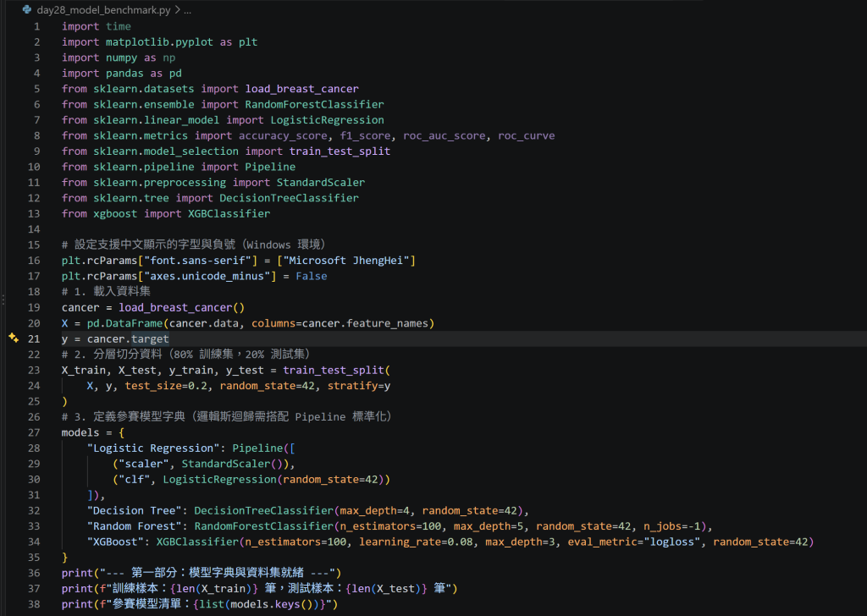Click "accuracy_score" in the metrics import
Viewport: 867px width, 616px height.
tap(283, 135)
